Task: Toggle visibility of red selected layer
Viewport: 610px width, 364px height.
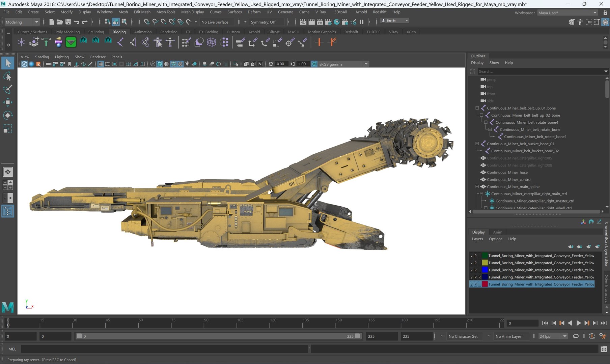Action: pos(471,284)
